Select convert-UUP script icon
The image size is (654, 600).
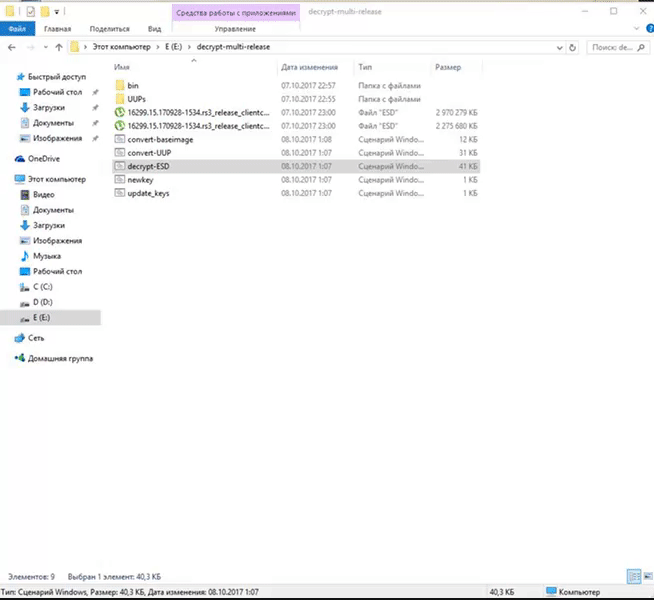120,153
